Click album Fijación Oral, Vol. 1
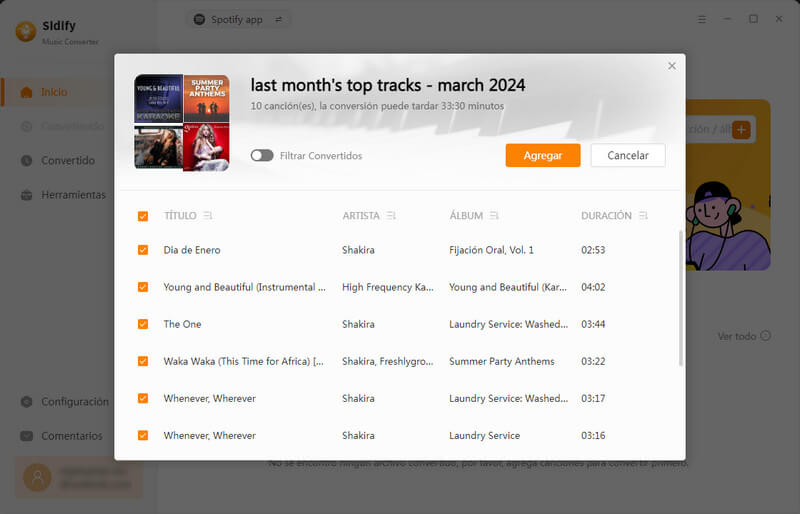This screenshot has height=514, width=800. 491,250
